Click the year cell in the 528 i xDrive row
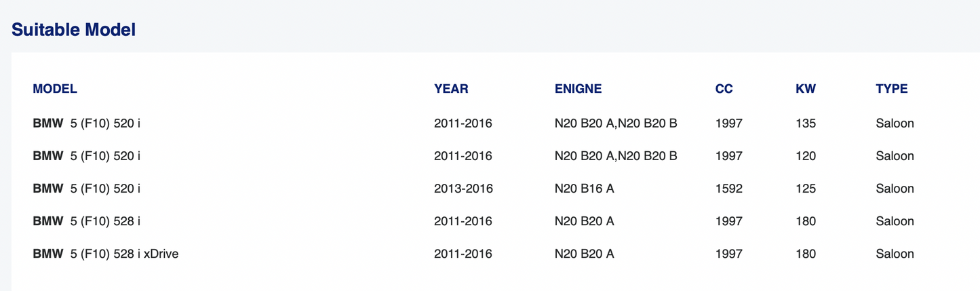Viewport: 980px width, 291px height. pyautogui.click(x=463, y=254)
